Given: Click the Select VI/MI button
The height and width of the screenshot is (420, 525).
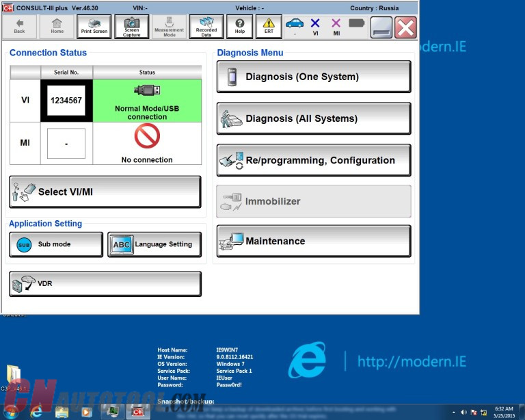Looking at the screenshot, I should (105, 192).
